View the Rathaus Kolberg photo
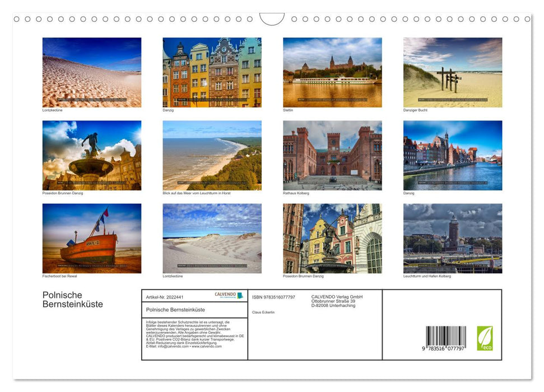The width and height of the screenshot is (544, 392). coord(332,155)
